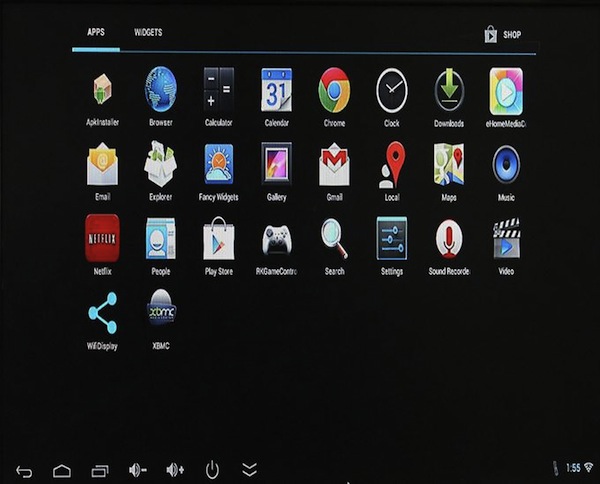Tap the power button in navigation bar
600x484 pixels.
(x=212, y=470)
